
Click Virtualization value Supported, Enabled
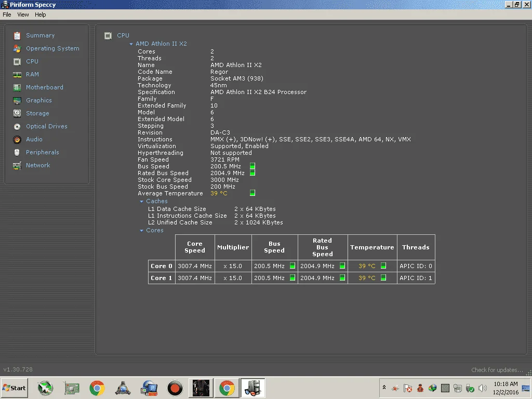[239, 146]
